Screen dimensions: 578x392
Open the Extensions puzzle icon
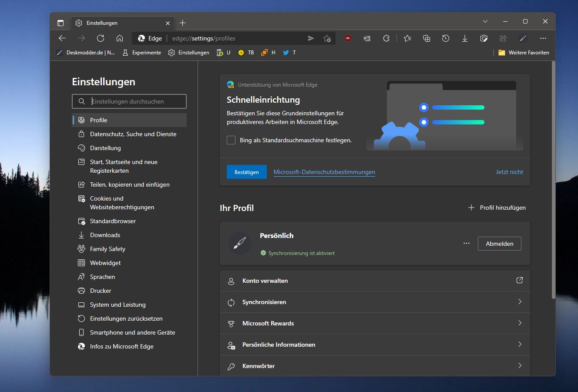(x=386, y=38)
